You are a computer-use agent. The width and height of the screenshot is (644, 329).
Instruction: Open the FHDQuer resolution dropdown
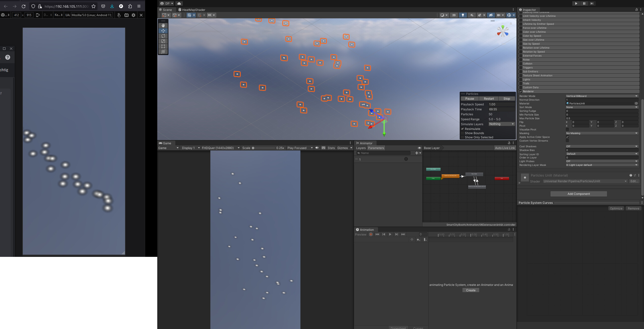(221, 148)
